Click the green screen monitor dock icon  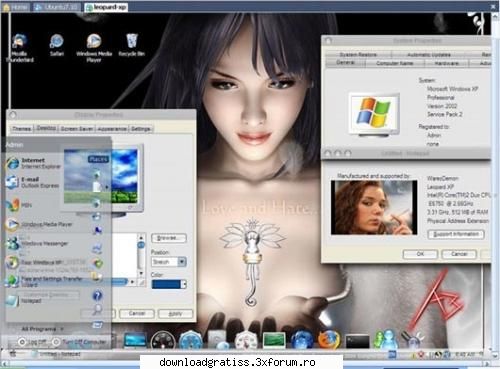point(274,341)
